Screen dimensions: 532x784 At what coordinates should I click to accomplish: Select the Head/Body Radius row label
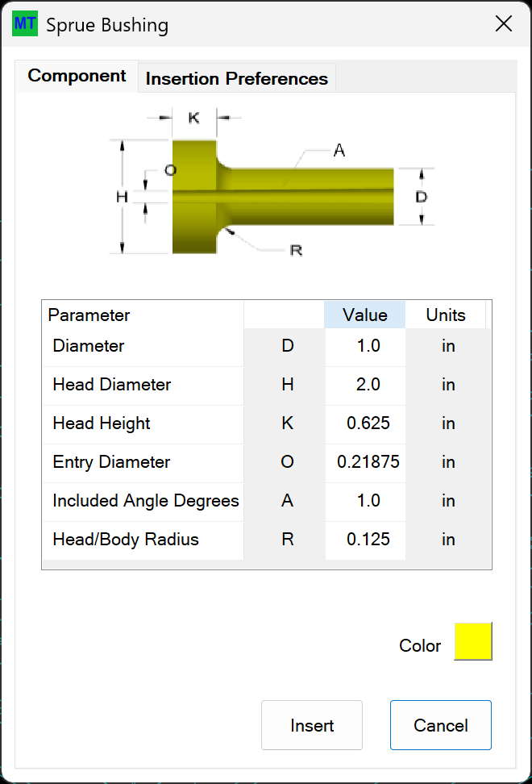tap(143, 540)
